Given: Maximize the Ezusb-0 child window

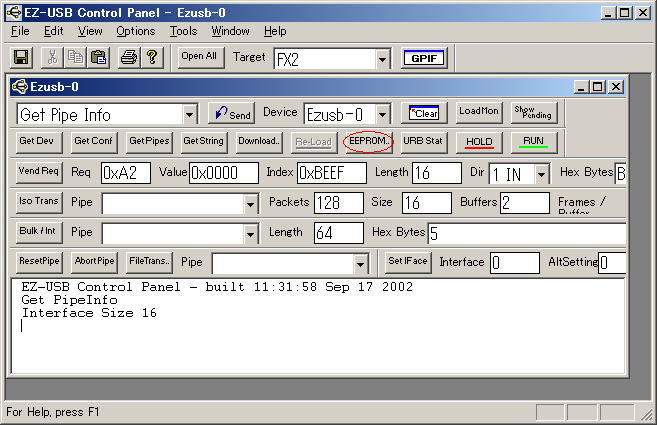Looking at the screenshot, I should (x=598, y=87).
